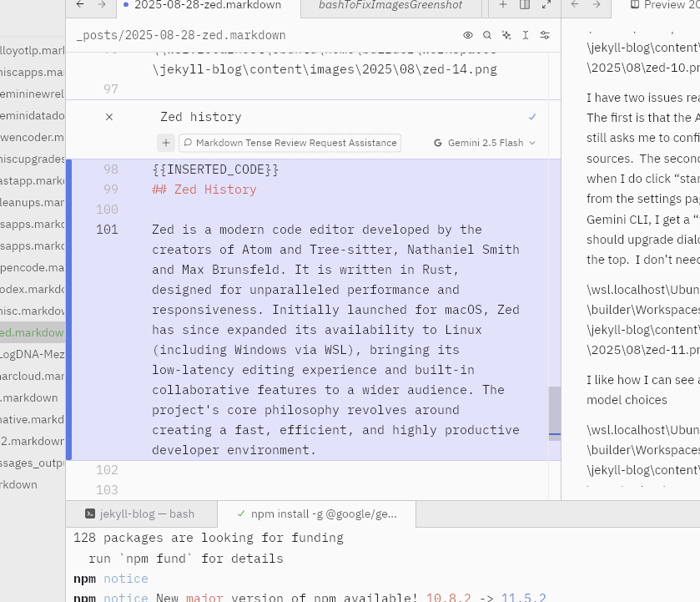Click line number 97 in the gutter
The height and width of the screenshot is (602, 700).
pyautogui.click(x=111, y=89)
